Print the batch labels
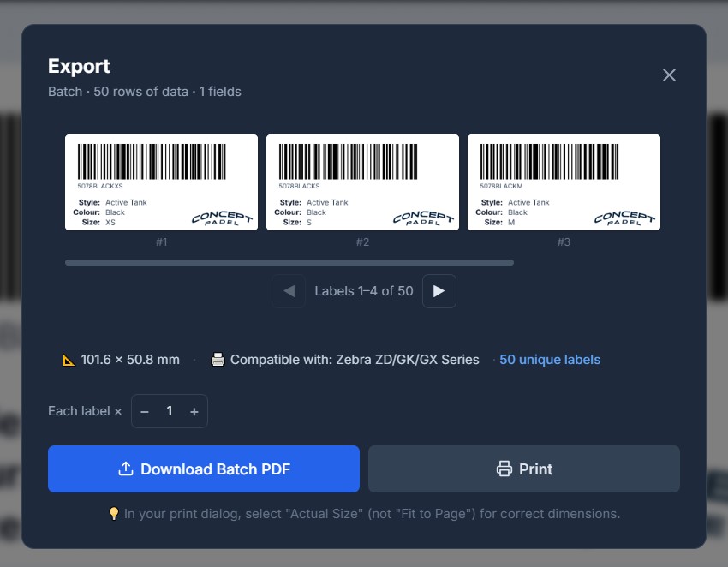Viewport: 728px width, 567px height. [523, 469]
